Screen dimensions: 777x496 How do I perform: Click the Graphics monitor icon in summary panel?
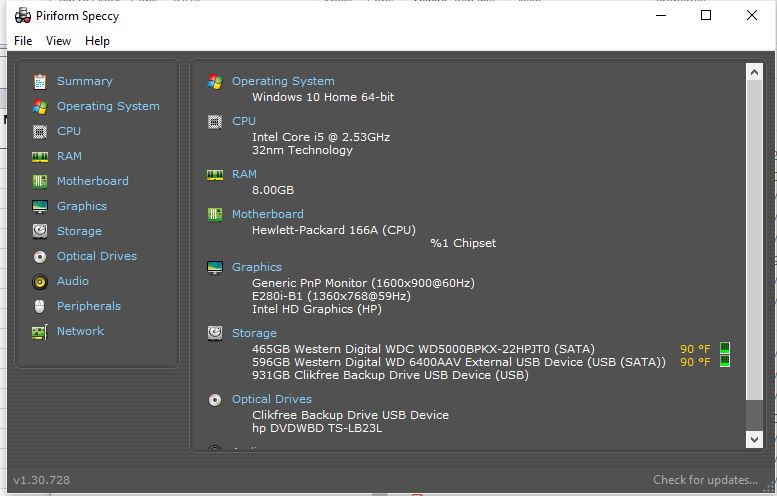[x=215, y=268]
